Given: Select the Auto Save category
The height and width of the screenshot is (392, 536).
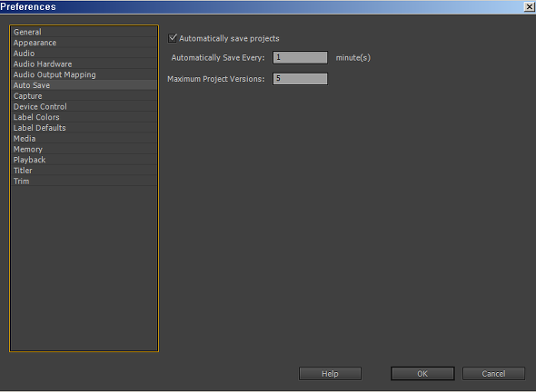Looking at the screenshot, I should (84, 85).
